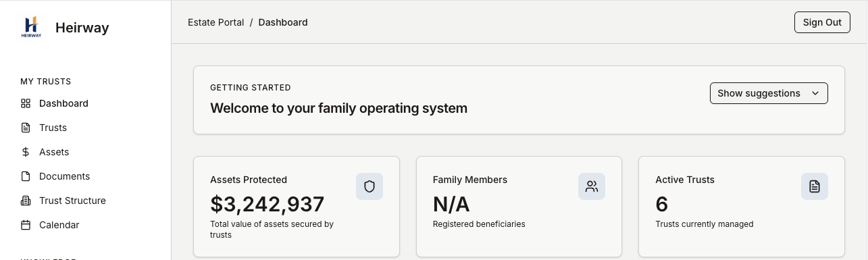Click the Estate Portal breadcrumb link
868x260 pixels.
(216, 22)
